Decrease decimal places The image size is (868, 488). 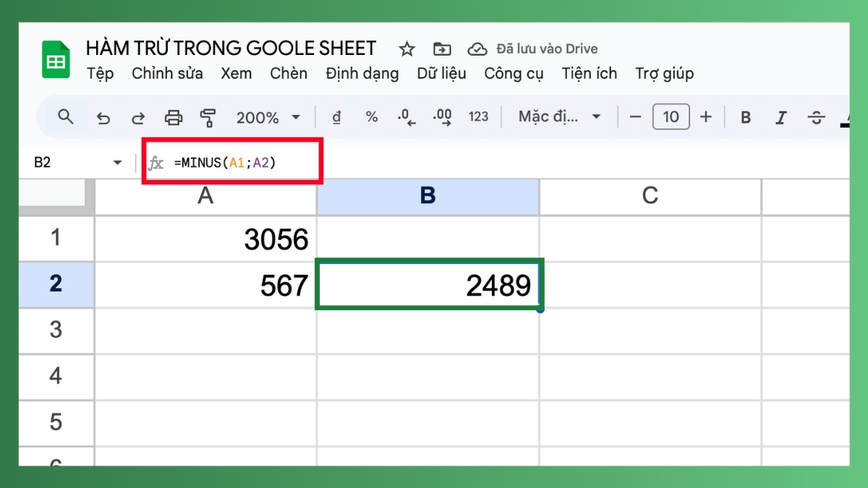pos(406,116)
